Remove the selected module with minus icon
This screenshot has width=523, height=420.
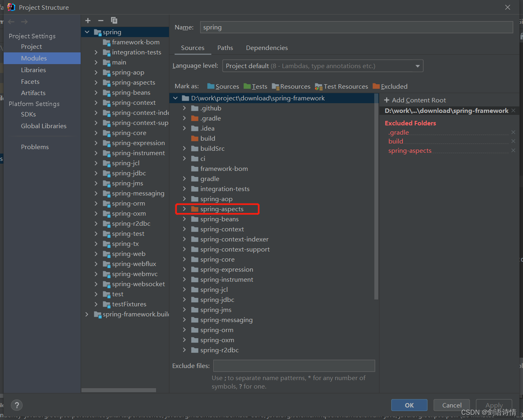point(101,21)
